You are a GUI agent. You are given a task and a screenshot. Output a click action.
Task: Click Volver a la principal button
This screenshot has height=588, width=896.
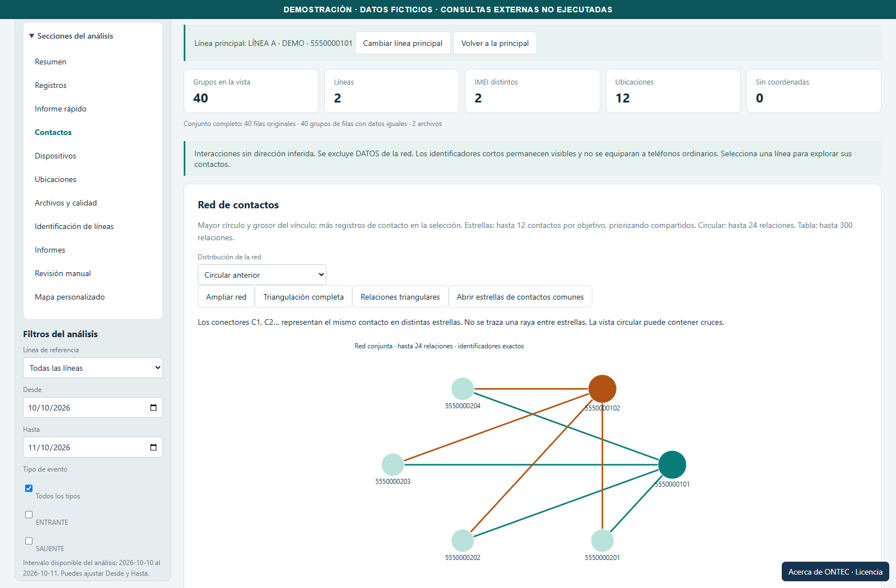point(495,43)
